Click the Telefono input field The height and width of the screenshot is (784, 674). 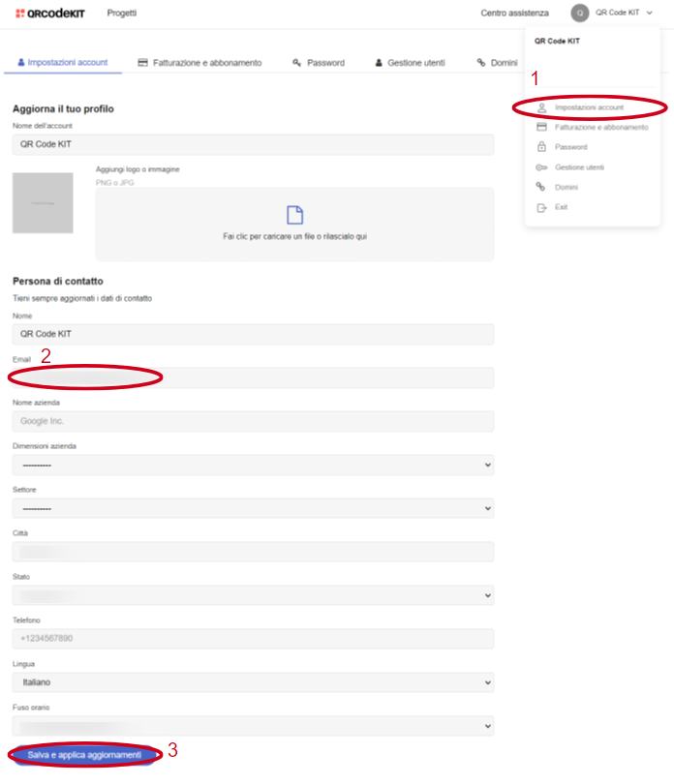253,639
